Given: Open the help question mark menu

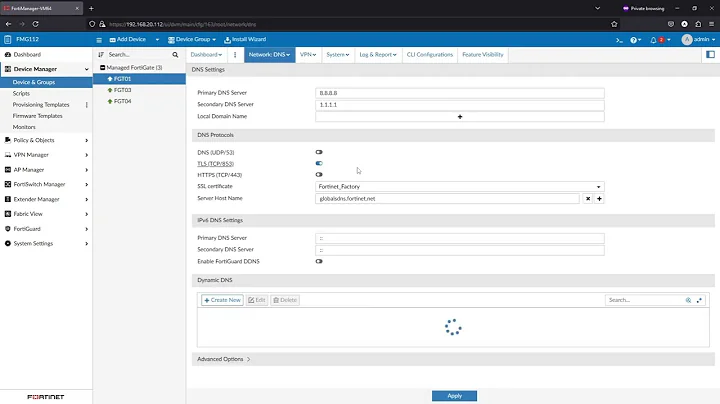Looking at the screenshot, I should [x=636, y=40].
